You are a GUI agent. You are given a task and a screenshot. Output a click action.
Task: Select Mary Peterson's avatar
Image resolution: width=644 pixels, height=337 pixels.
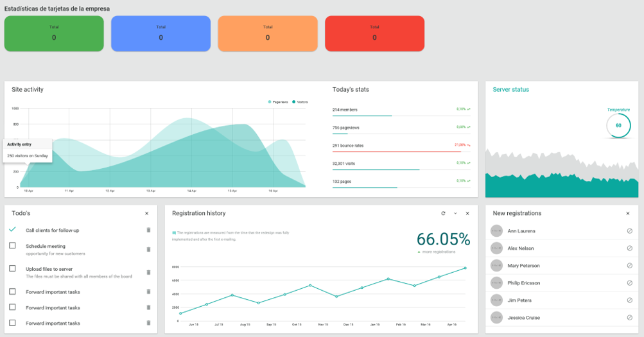(x=496, y=266)
